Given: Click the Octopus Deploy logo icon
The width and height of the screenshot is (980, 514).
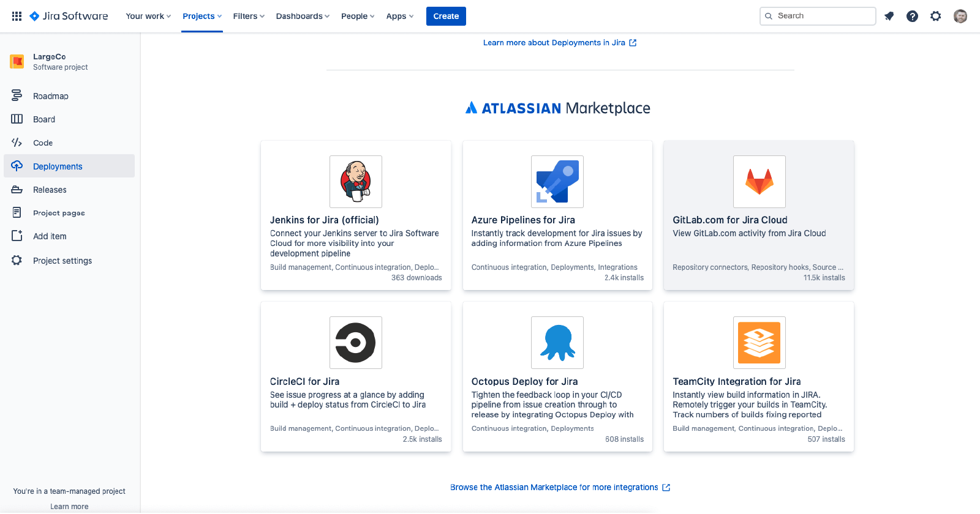Looking at the screenshot, I should 557,343.
